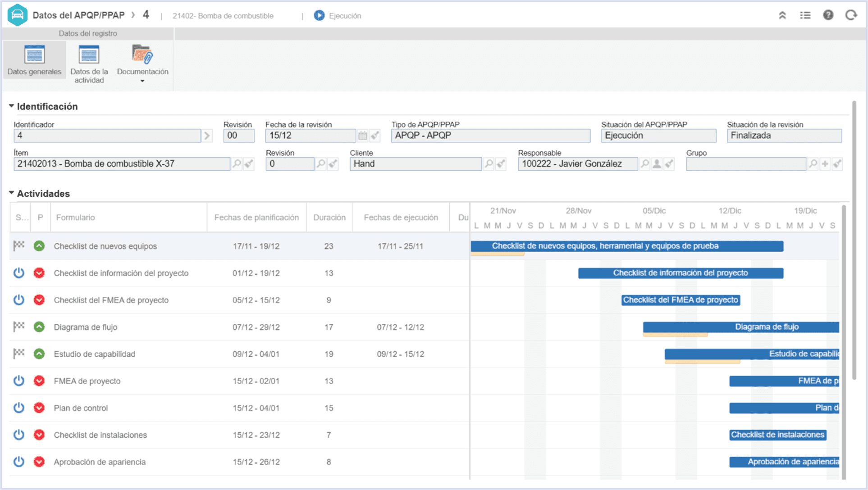This screenshot has width=868, height=490.
Task: Click the help question mark icon
Action: pos(828,15)
